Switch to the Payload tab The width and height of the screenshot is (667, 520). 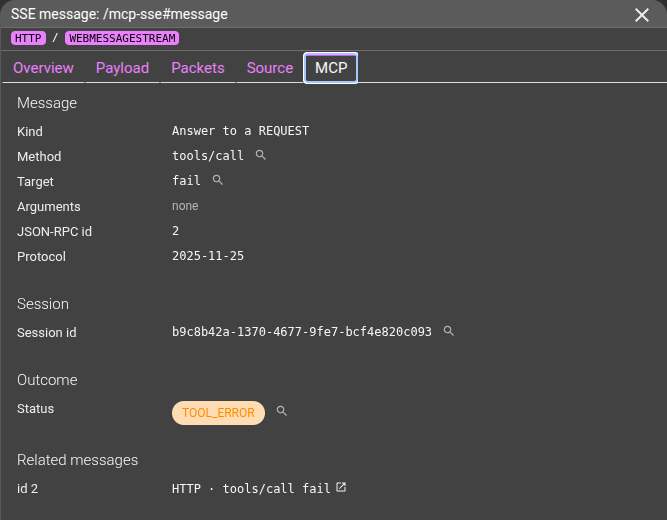coord(123,68)
